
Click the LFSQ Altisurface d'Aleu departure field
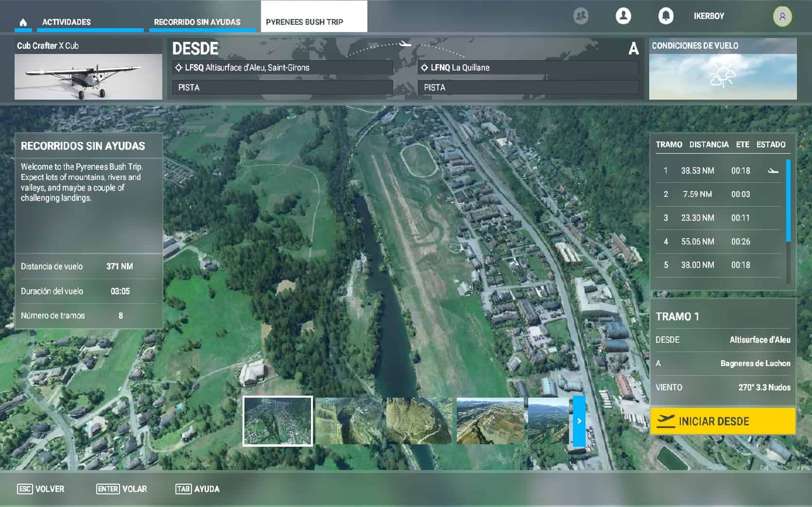coord(282,68)
